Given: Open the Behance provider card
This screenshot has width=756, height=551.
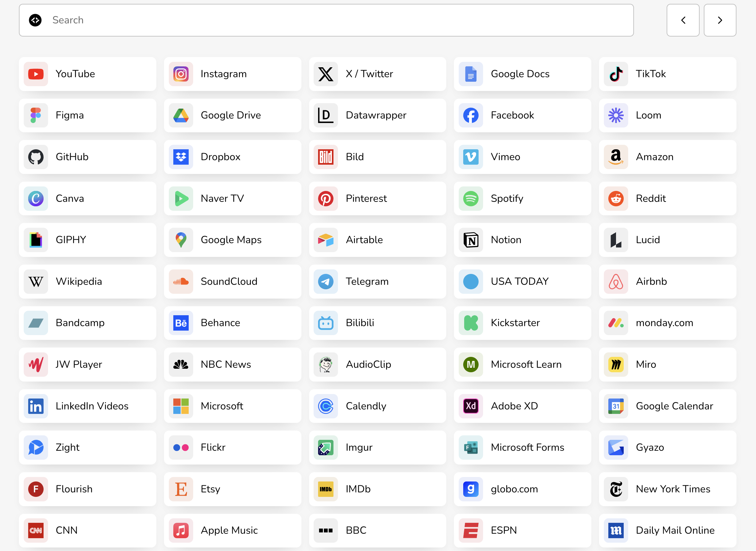Looking at the screenshot, I should [x=233, y=323].
